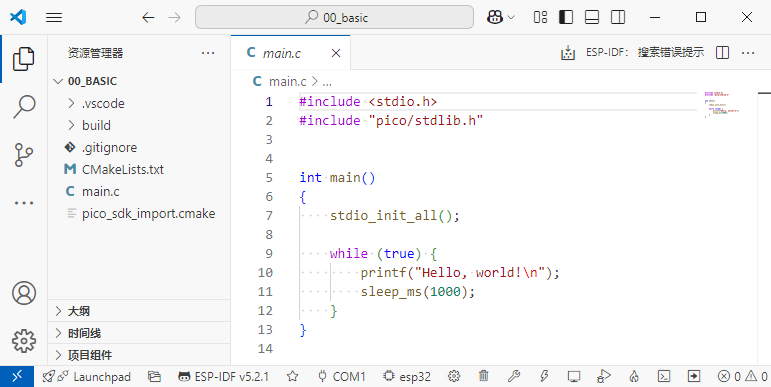Place cursor on stdio_init_all() line
This screenshot has width=771, height=387.
[395, 215]
